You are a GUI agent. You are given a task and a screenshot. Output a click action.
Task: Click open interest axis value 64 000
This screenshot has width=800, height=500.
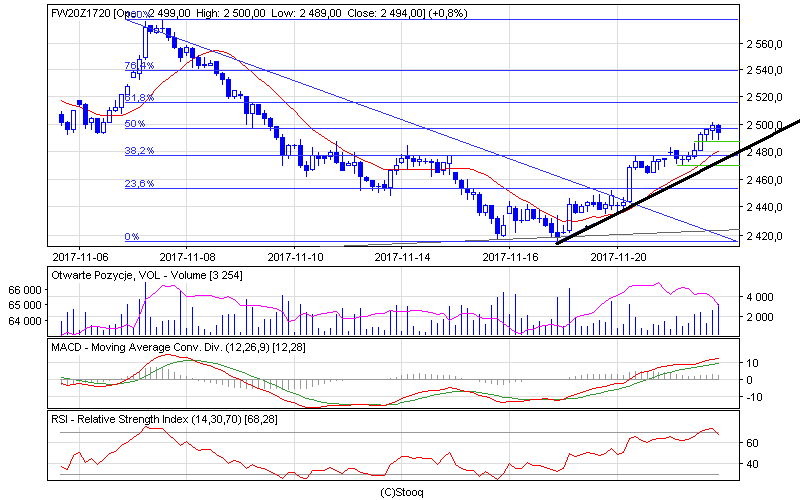click(25, 321)
